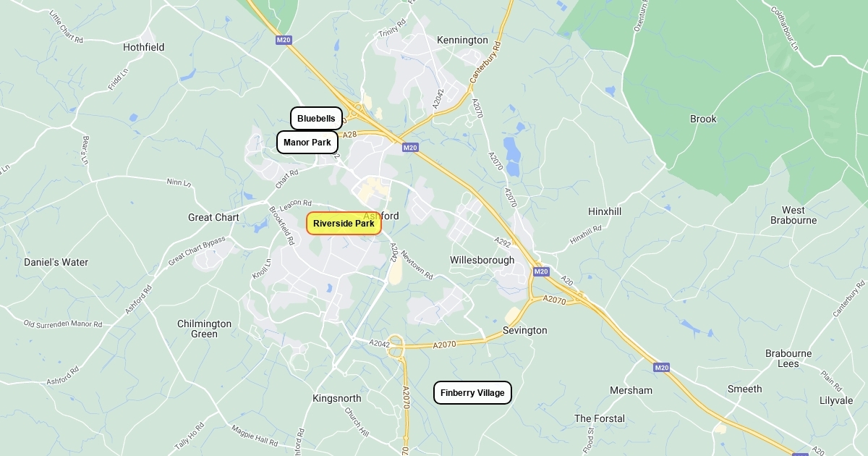
Task: Click the A2070 roundabout junction south of Ashford
Action: coord(395,347)
